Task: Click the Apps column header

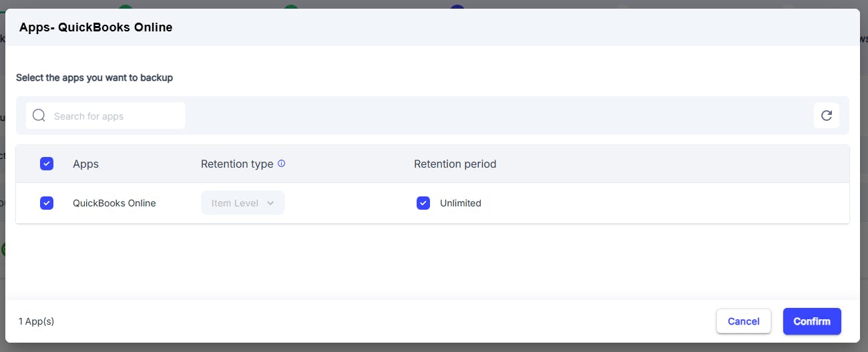Action: point(85,164)
